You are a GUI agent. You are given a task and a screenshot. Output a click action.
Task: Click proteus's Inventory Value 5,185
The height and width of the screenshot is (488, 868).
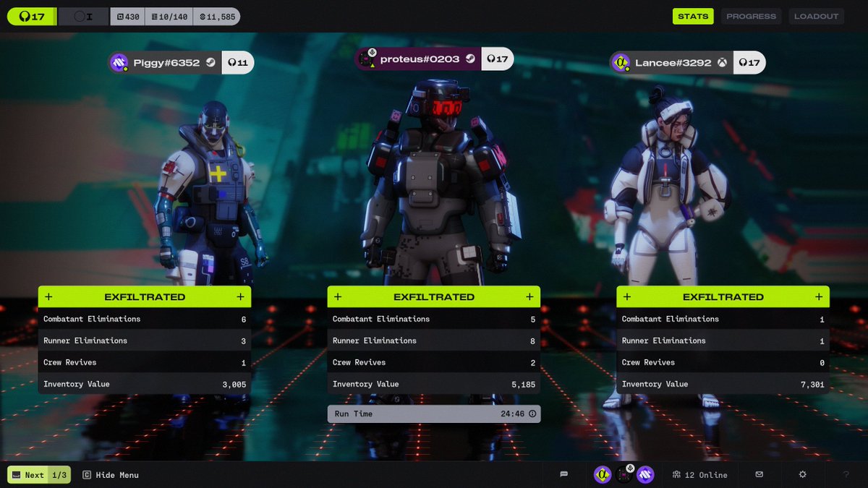(x=524, y=385)
